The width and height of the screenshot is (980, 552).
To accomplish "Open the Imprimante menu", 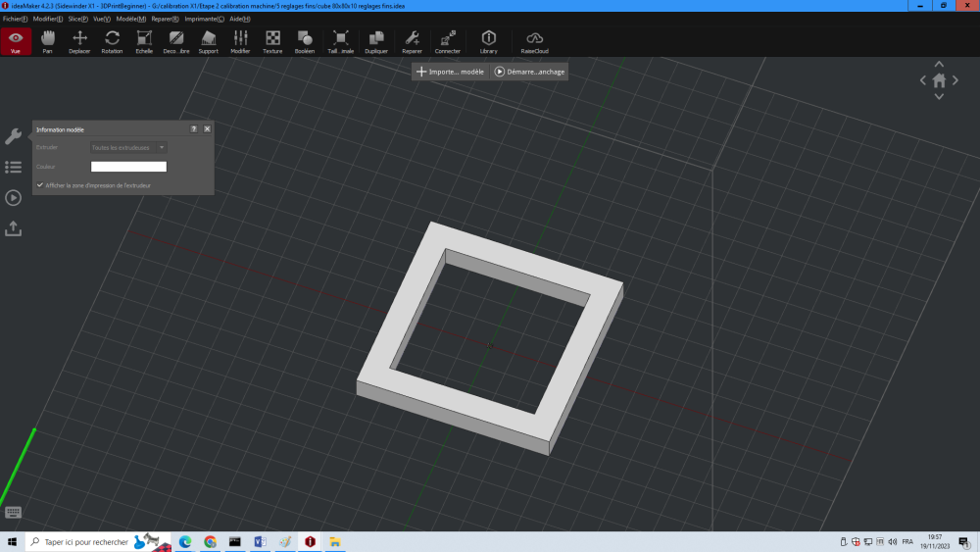I will (205, 19).
